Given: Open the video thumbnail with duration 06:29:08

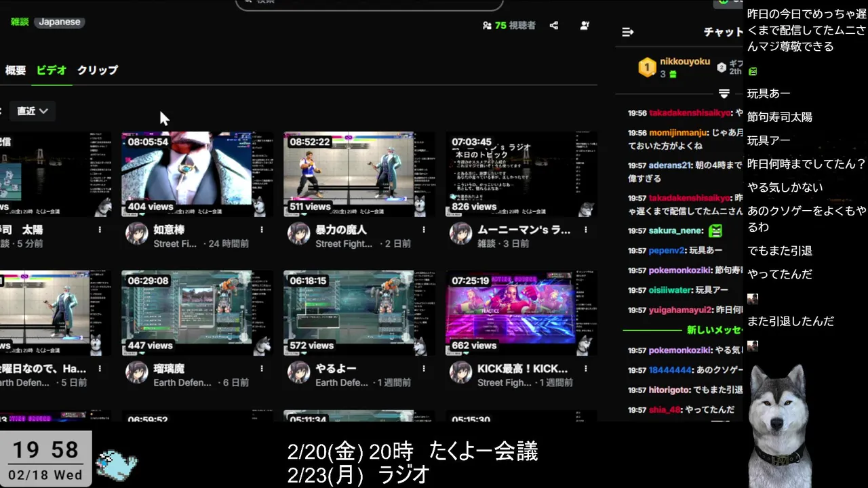Looking at the screenshot, I should (197, 313).
